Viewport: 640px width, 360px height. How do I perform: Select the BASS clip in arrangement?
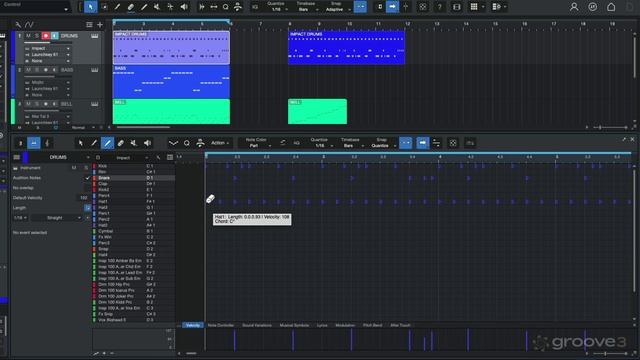click(171, 81)
